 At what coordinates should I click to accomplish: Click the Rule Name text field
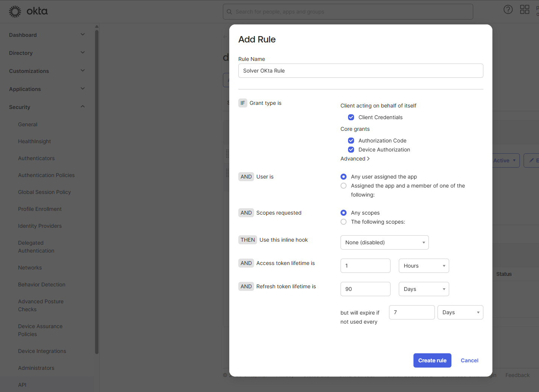point(360,71)
